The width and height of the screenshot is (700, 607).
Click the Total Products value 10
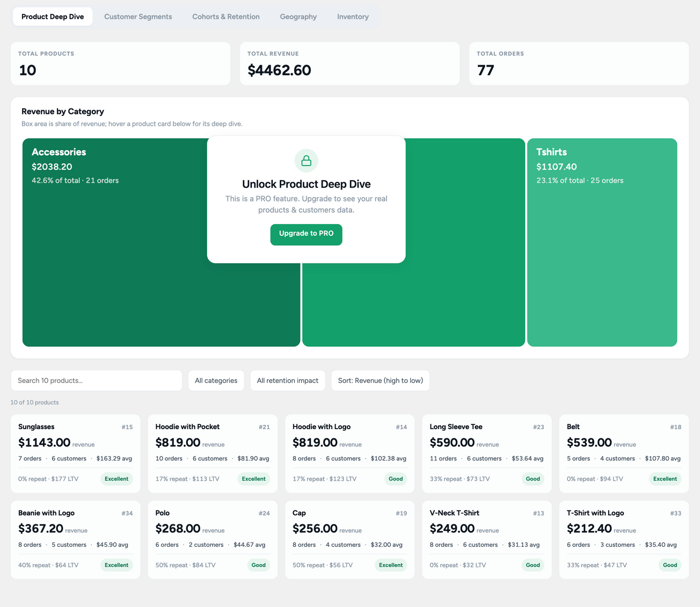pos(27,70)
